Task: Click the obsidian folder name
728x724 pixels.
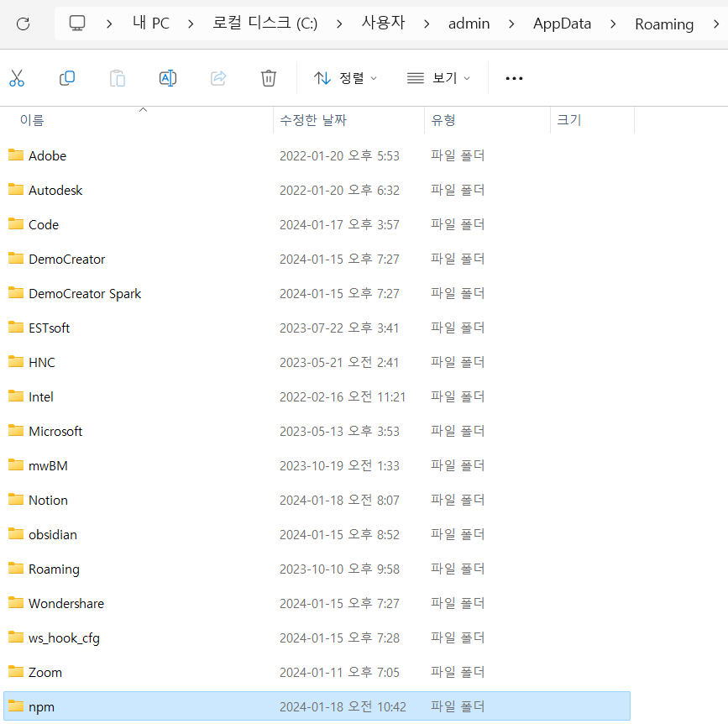Action: pyautogui.click(x=52, y=534)
